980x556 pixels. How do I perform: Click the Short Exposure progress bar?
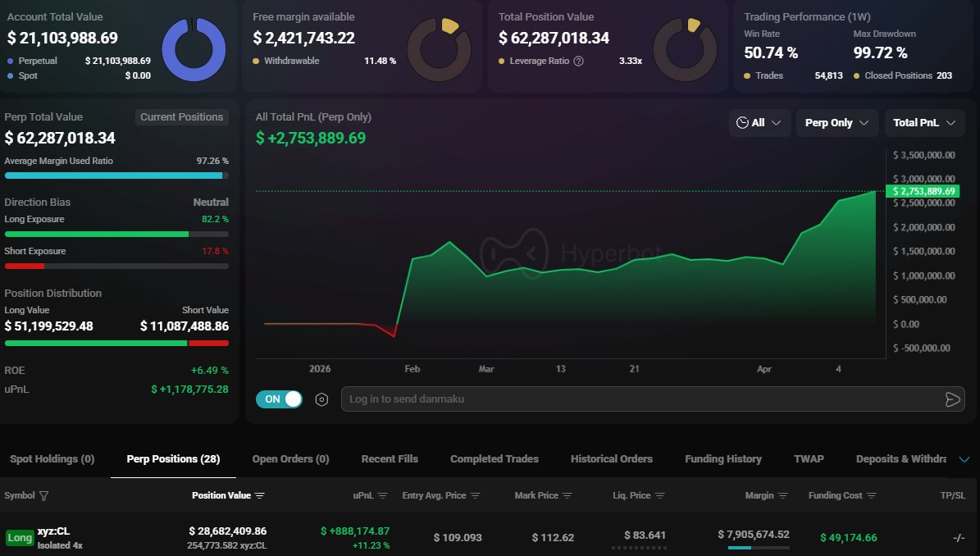point(116,267)
